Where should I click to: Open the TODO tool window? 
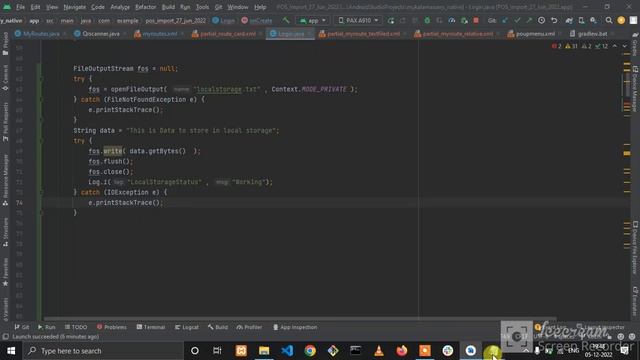pyautogui.click(x=76, y=327)
